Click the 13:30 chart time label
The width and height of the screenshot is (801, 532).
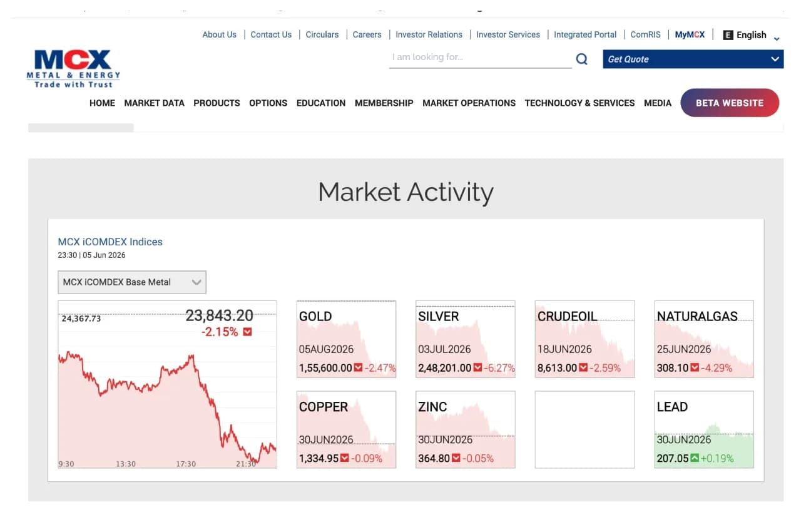point(126,464)
